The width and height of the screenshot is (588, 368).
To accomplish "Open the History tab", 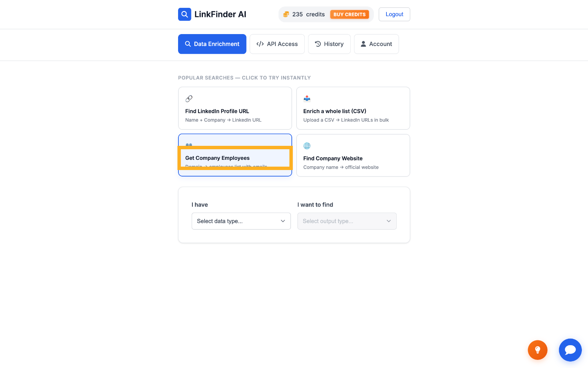I will pos(329,44).
